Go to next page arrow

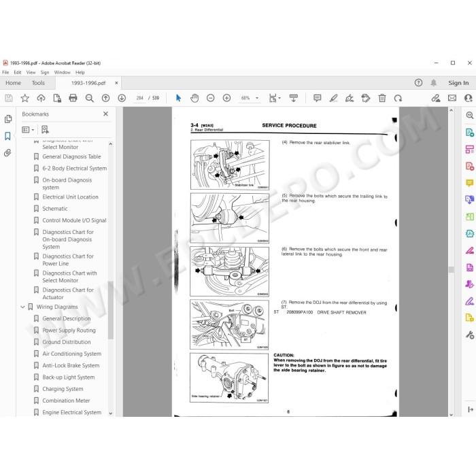[122, 98]
